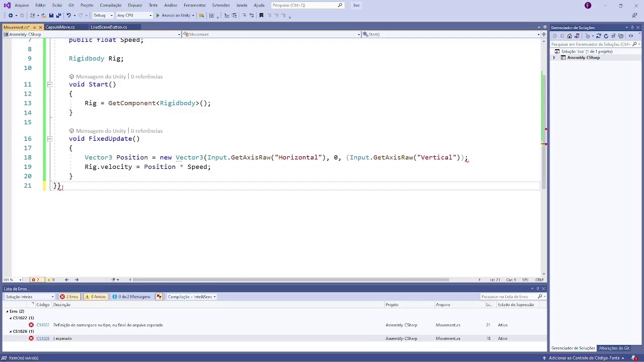Image resolution: width=644 pixels, height=362 pixels.
Task: Switch to the Alterações do Git tab
Action: pyautogui.click(x=614, y=348)
